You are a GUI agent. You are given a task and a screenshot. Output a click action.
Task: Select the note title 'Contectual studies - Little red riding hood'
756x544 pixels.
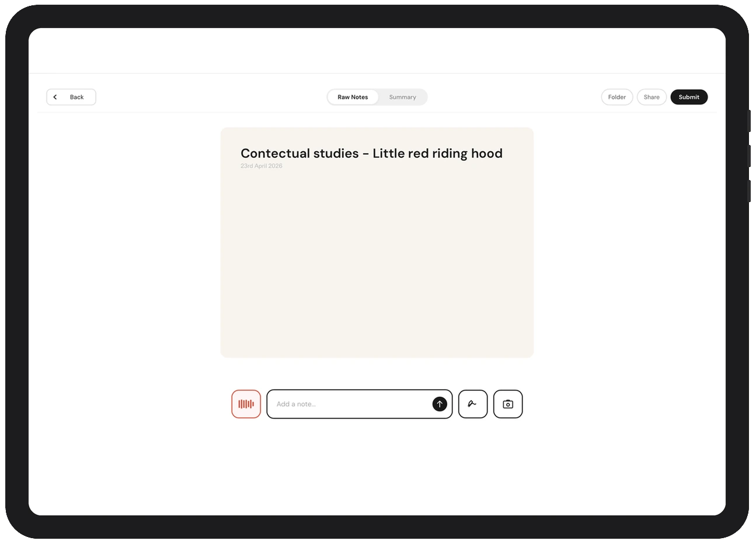coord(371,153)
